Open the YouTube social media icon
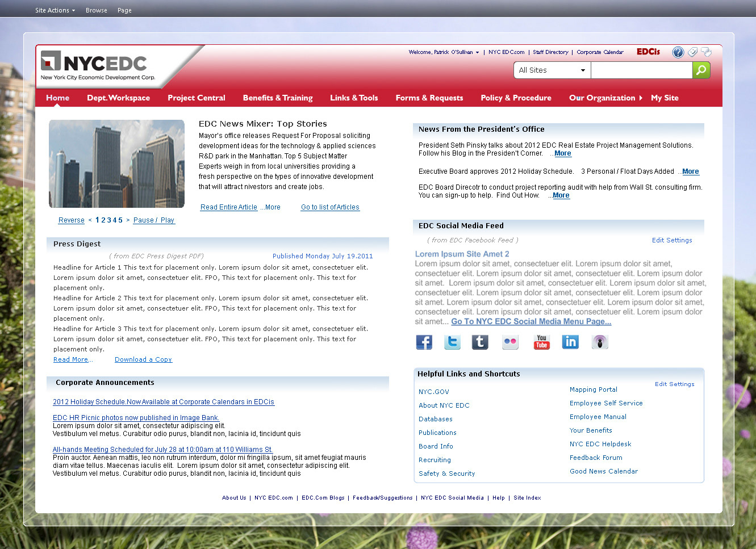The height and width of the screenshot is (549, 756). (541, 342)
